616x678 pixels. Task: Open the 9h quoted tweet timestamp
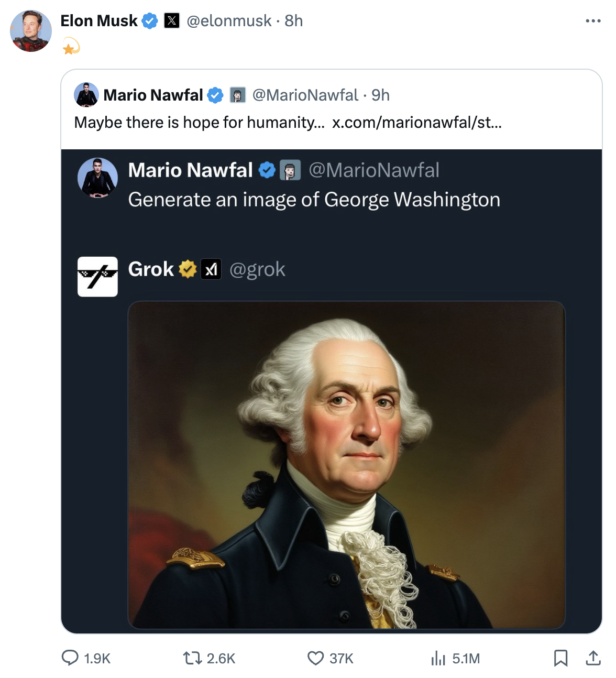coord(381,95)
